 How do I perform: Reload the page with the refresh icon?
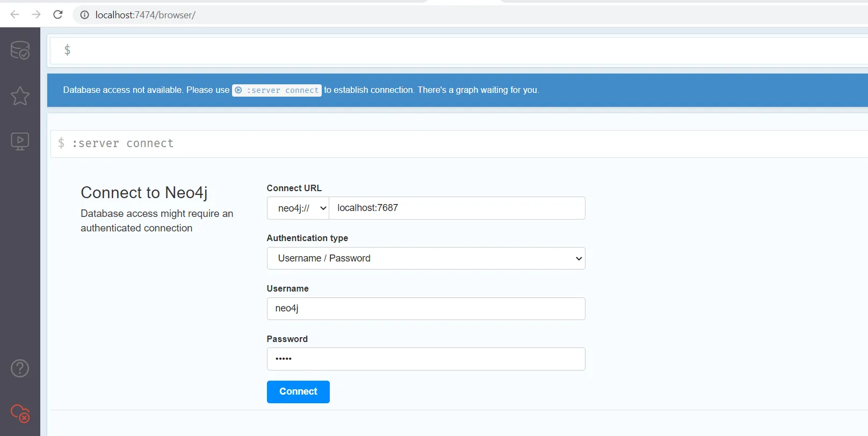pos(58,14)
